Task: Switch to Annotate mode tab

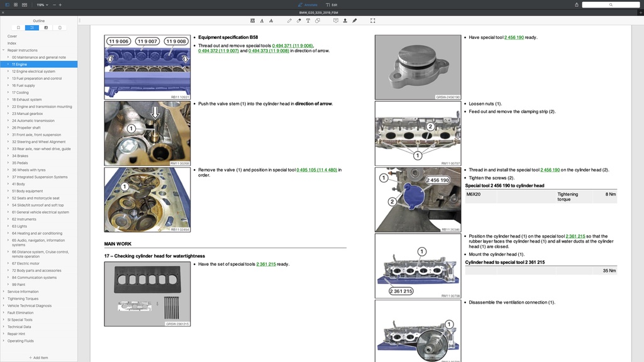Action: click(308, 4)
